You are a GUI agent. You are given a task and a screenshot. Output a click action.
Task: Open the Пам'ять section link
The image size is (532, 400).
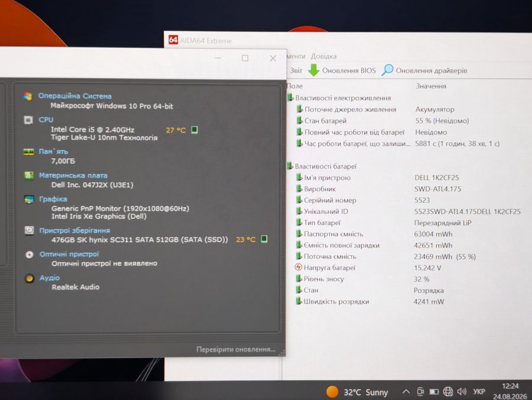pos(53,151)
